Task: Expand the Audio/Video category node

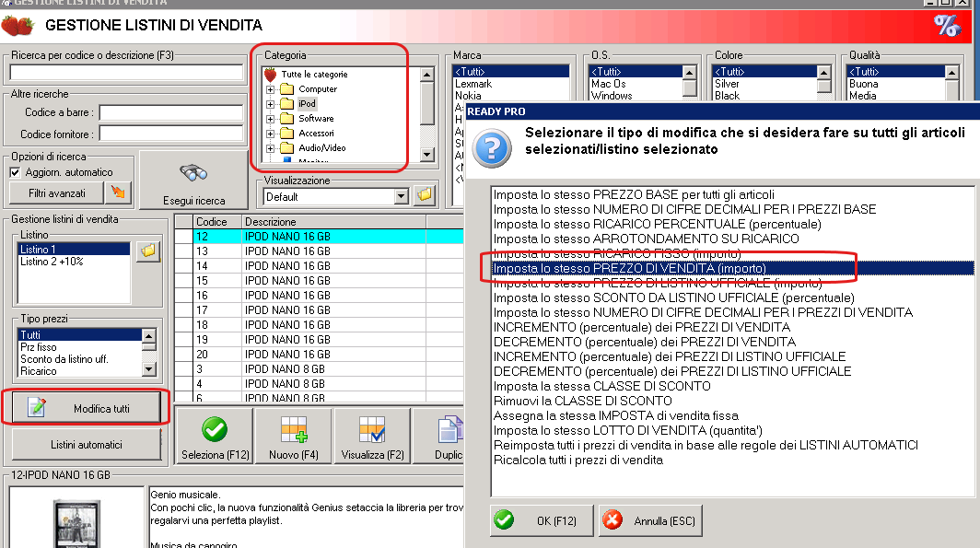Action: click(270, 148)
